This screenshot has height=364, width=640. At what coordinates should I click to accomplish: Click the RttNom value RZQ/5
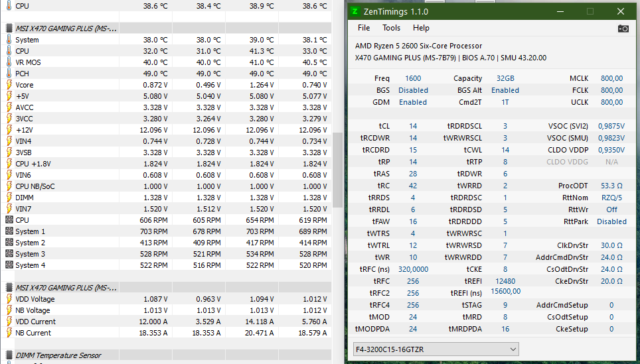pyautogui.click(x=611, y=198)
